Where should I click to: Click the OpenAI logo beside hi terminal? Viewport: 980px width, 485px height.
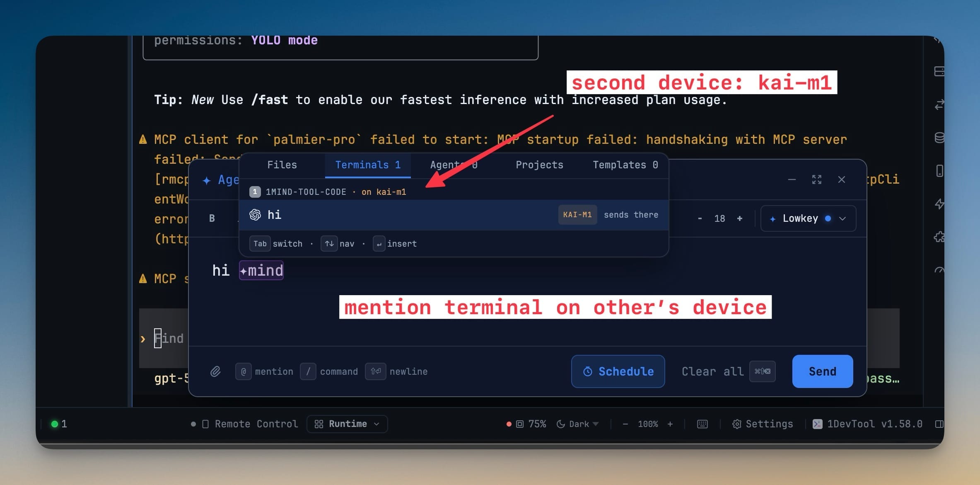pos(255,215)
